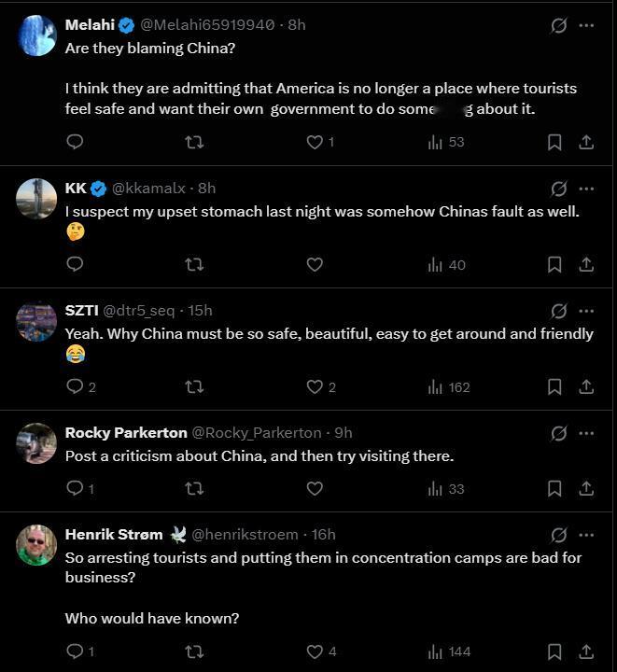
Task: Open SZTI's profile avatar
Action: tap(37, 321)
